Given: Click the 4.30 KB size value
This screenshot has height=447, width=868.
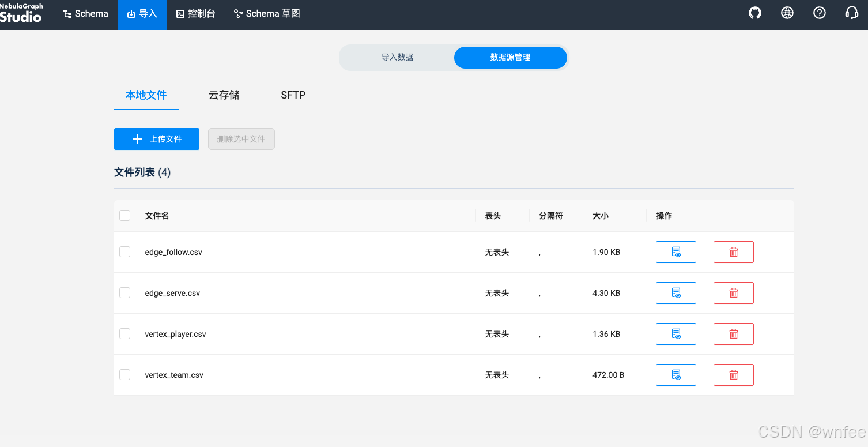Looking at the screenshot, I should pyautogui.click(x=606, y=293).
